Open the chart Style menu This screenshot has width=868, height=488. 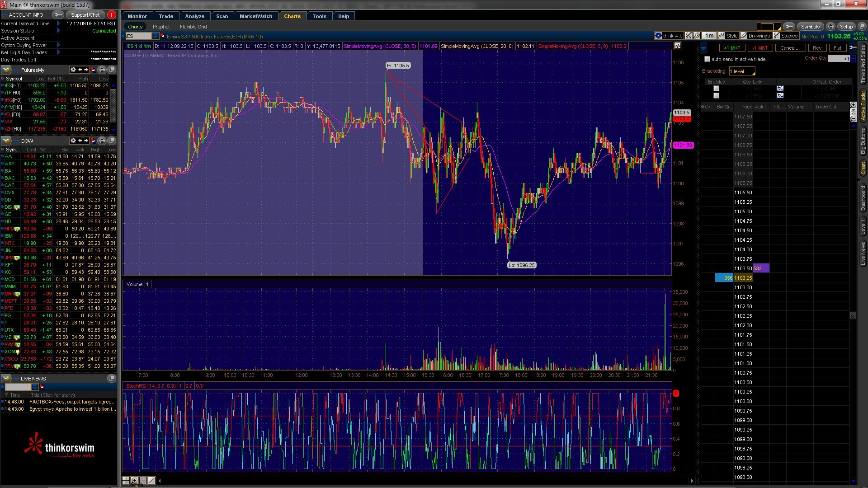728,36
